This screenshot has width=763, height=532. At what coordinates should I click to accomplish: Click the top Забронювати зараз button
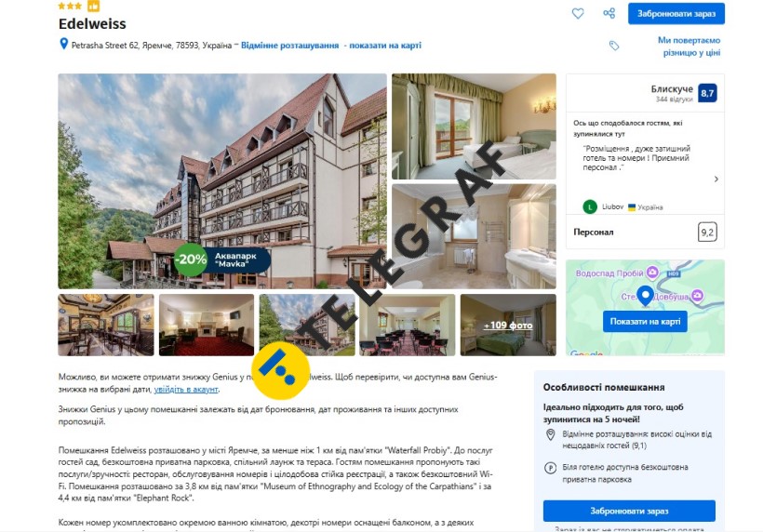coord(676,14)
